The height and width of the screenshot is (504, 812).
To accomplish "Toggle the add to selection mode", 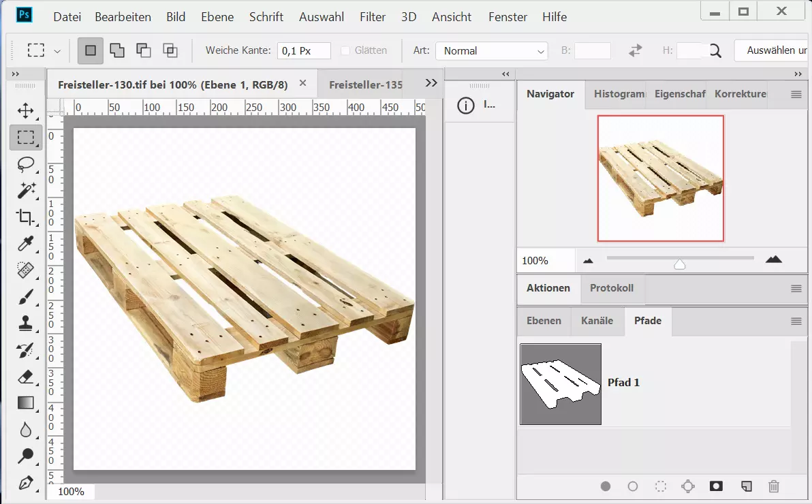I will point(116,50).
